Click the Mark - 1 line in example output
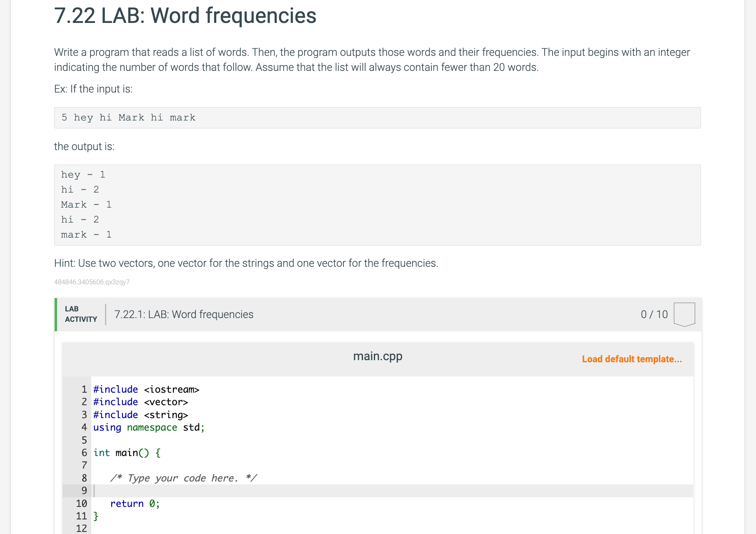 click(86, 205)
